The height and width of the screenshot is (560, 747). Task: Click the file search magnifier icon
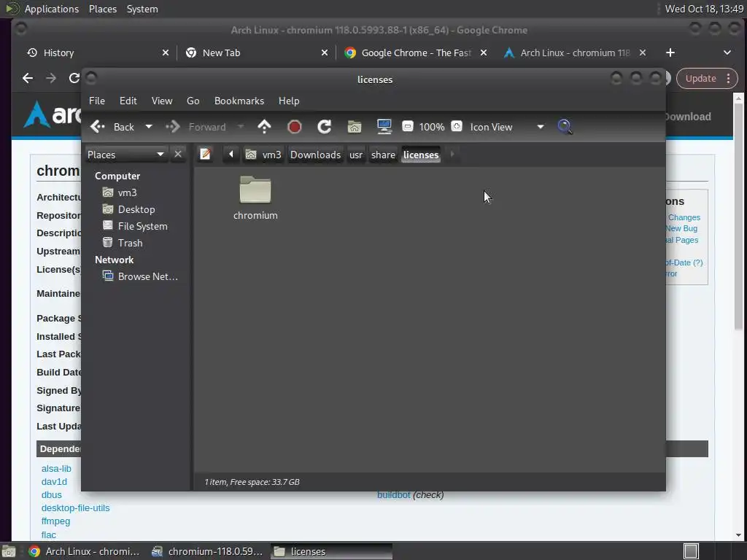(x=565, y=127)
